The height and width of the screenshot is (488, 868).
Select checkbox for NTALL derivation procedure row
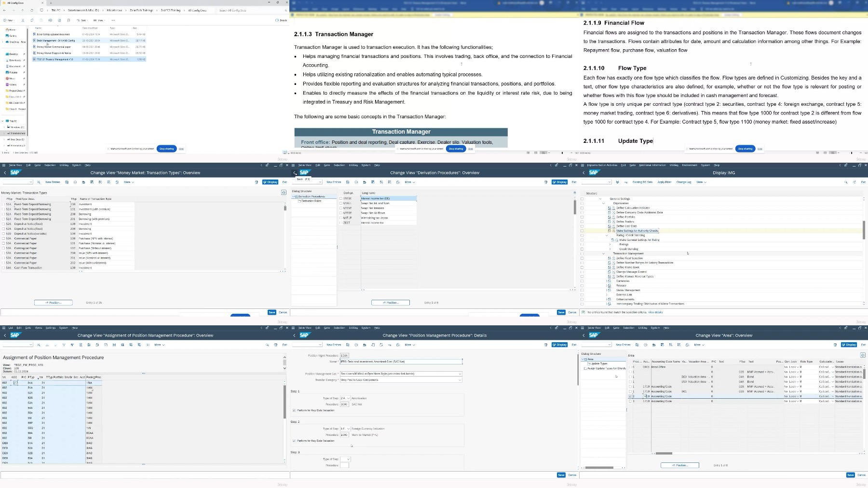[x=341, y=203]
